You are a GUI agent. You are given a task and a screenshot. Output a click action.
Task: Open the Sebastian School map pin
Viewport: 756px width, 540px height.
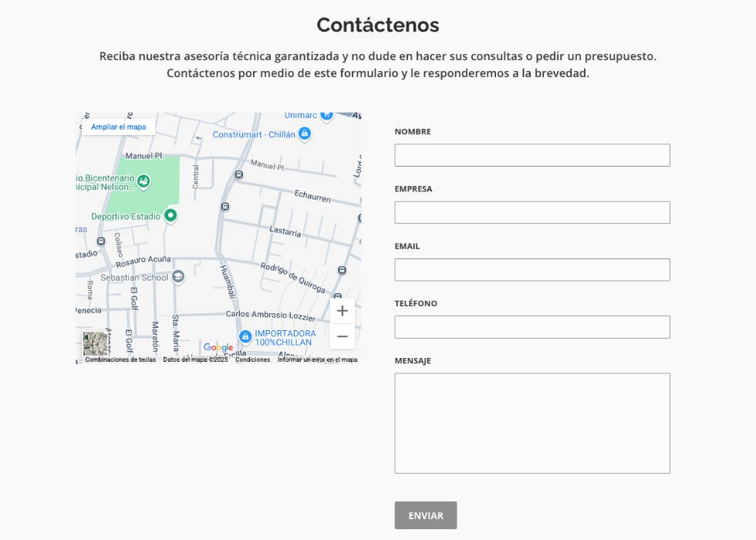pos(178,277)
